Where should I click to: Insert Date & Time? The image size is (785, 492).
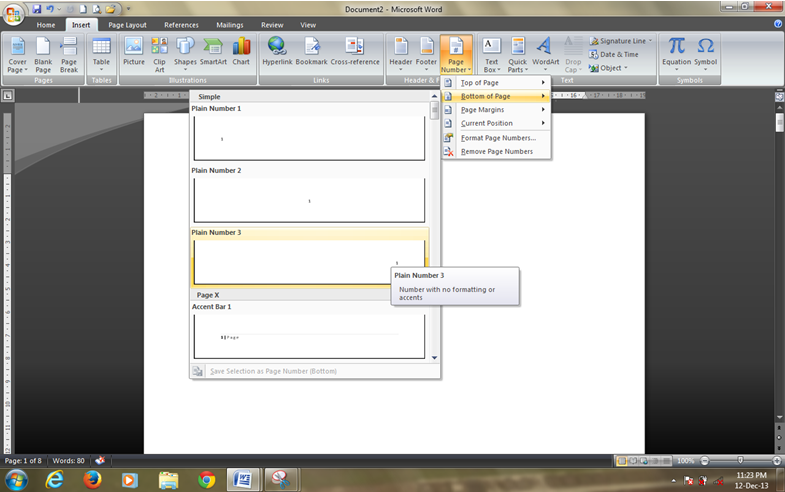(x=614, y=54)
